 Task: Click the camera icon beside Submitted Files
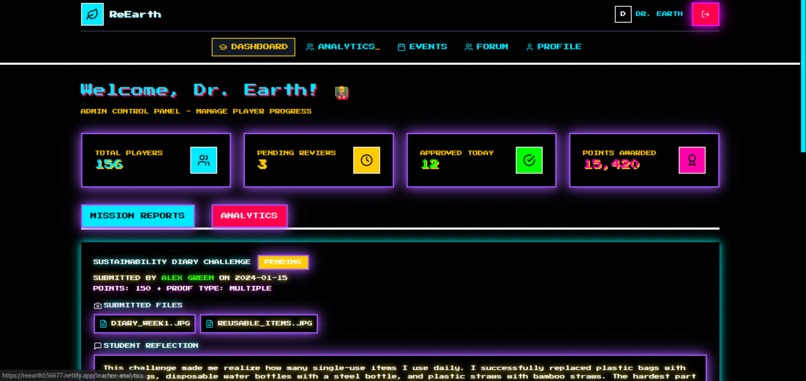pyautogui.click(x=98, y=305)
